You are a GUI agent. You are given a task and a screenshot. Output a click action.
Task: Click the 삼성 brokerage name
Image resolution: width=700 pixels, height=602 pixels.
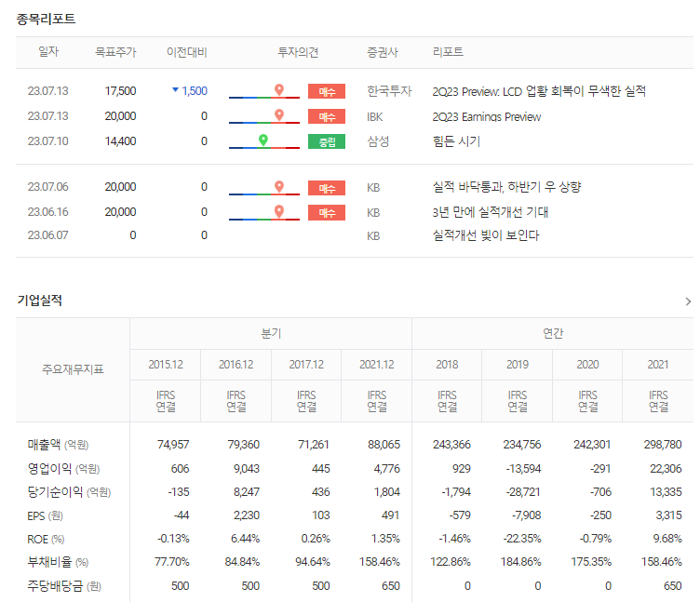378,141
